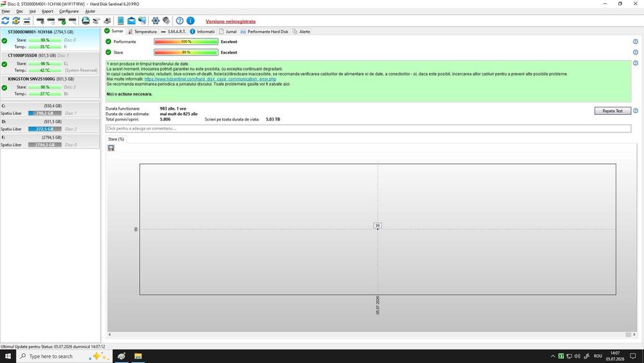
Task: Click the D: drive free space bar
Action: pyautogui.click(x=45, y=129)
